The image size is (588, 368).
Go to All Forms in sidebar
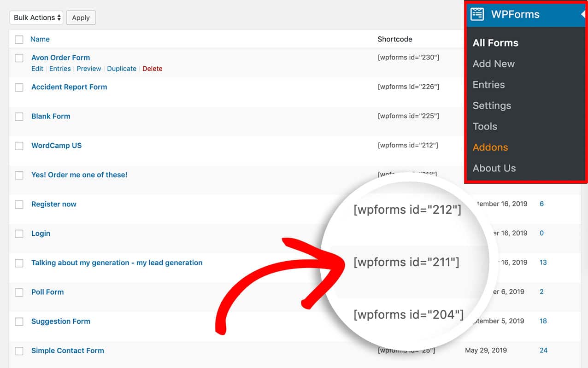coord(495,43)
